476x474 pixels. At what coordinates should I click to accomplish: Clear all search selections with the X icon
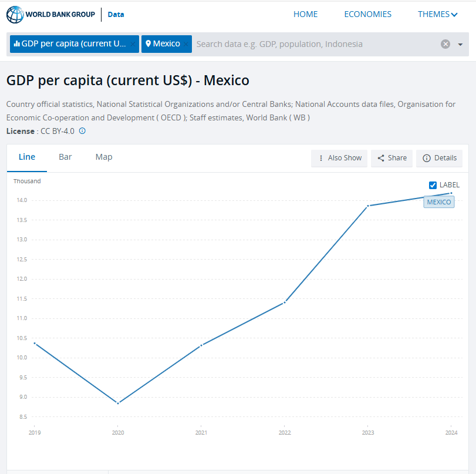pyautogui.click(x=445, y=44)
